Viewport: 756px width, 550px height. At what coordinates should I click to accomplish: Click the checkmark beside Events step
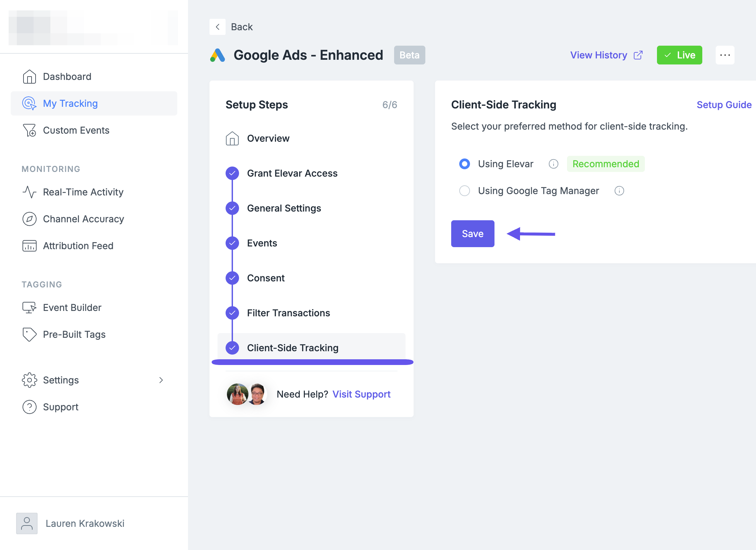pyautogui.click(x=232, y=243)
